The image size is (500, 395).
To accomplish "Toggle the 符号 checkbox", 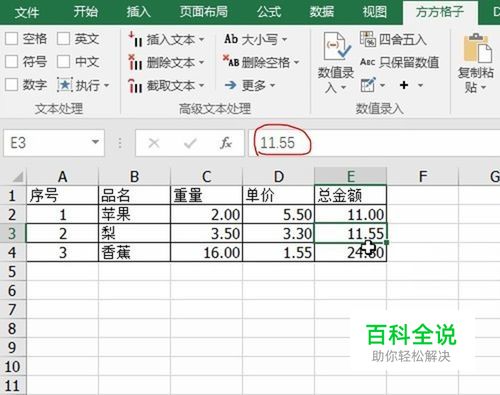I will [x=11, y=62].
